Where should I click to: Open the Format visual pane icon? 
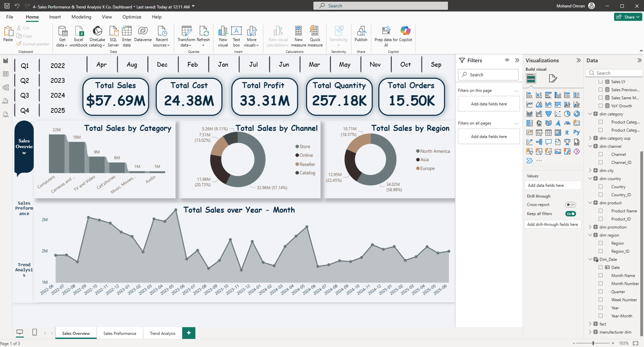pyautogui.click(x=553, y=79)
